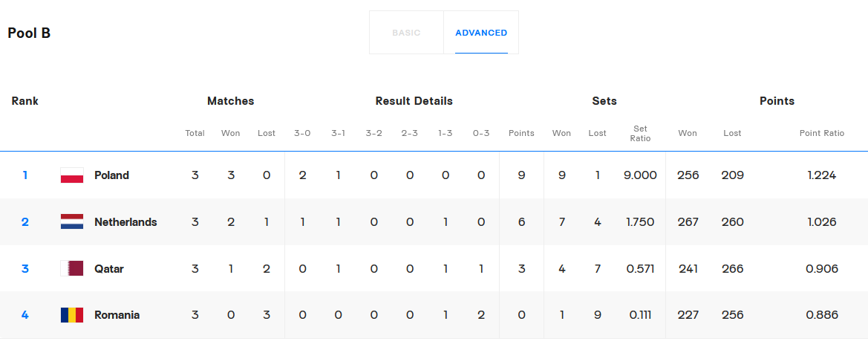Viewport: 868px width, 350px height.
Task: Click the Set Ratio column header
Action: pos(640,134)
